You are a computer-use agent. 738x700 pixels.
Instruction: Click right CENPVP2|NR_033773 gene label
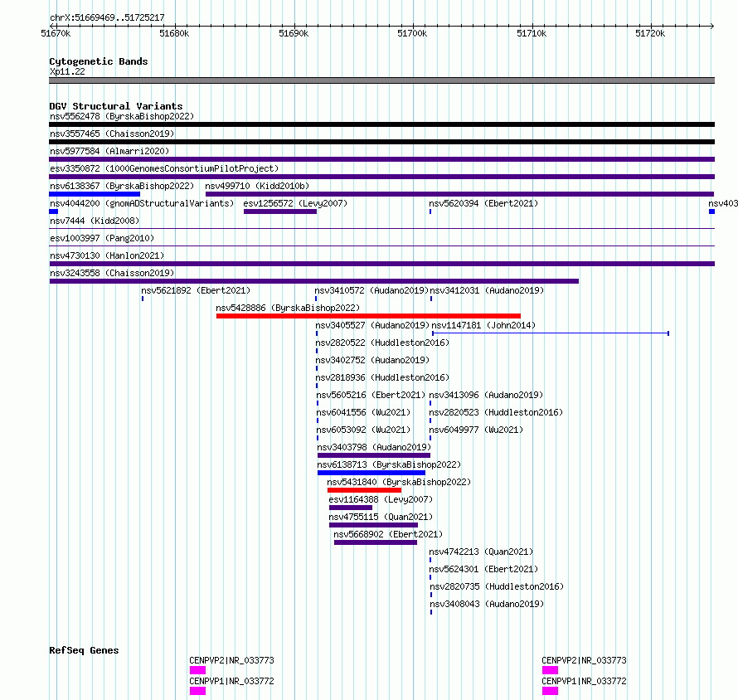pyautogui.click(x=584, y=660)
